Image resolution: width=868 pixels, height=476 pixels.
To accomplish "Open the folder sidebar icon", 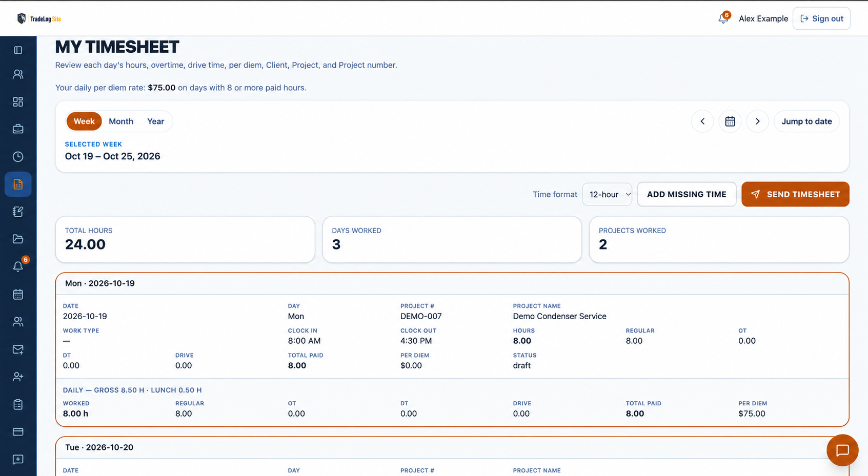I will point(18,239).
